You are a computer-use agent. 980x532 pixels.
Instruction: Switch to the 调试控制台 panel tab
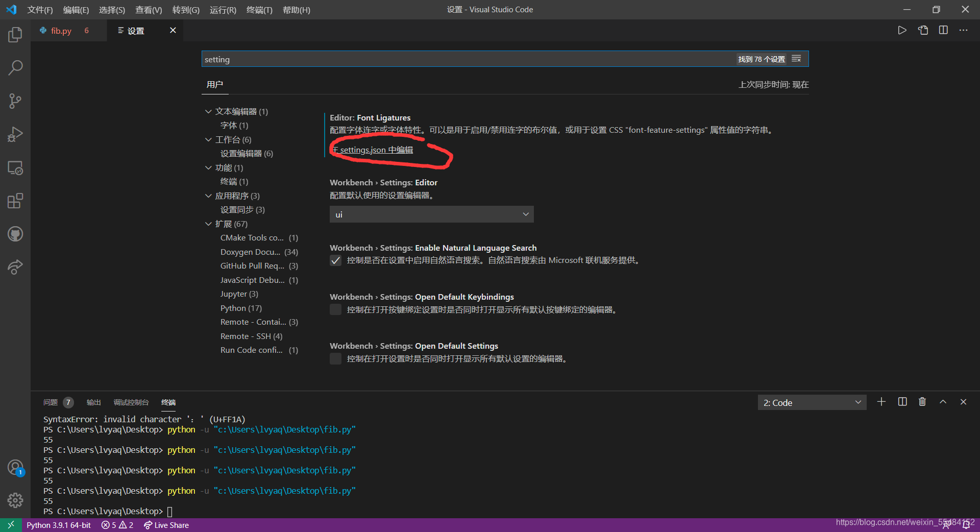131,402
